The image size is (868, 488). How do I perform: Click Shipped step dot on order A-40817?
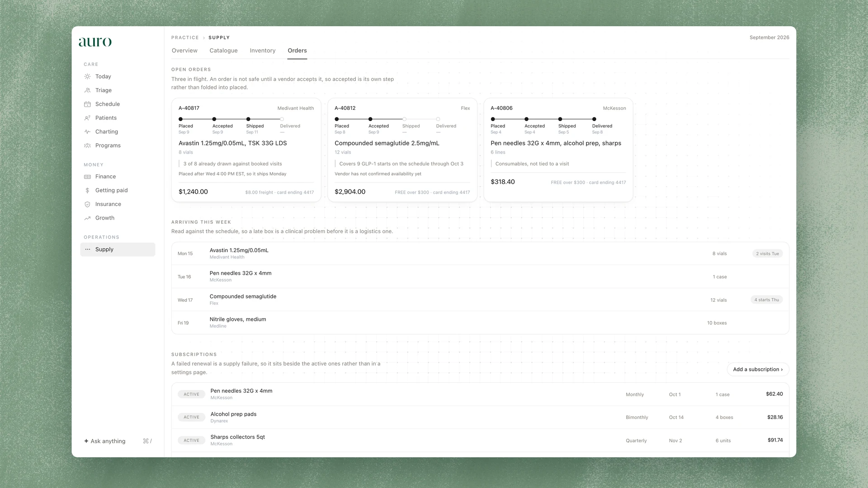tap(248, 119)
